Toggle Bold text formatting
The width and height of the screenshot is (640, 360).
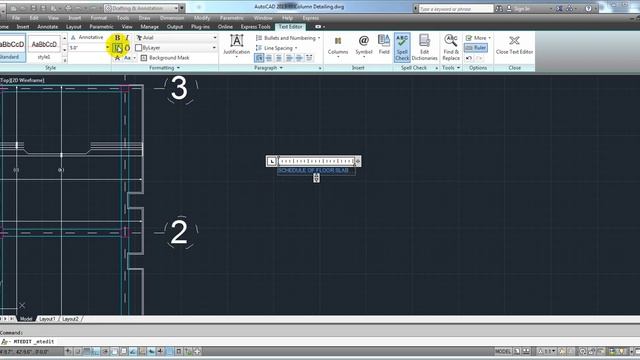117,38
